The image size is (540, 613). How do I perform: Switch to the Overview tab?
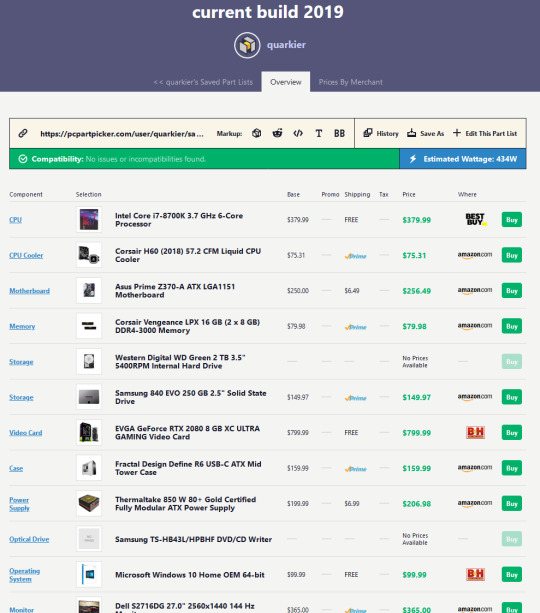(x=285, y=82)
